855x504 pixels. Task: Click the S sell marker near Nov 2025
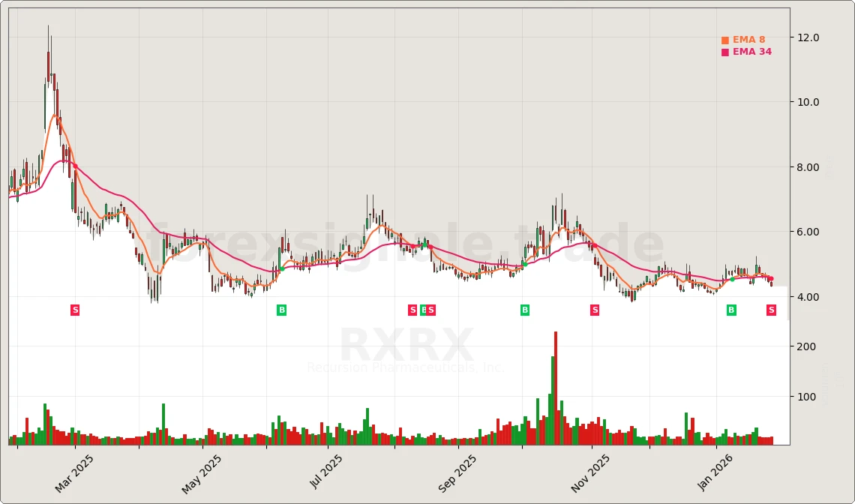pyautogui.click(x=594, y=309)
